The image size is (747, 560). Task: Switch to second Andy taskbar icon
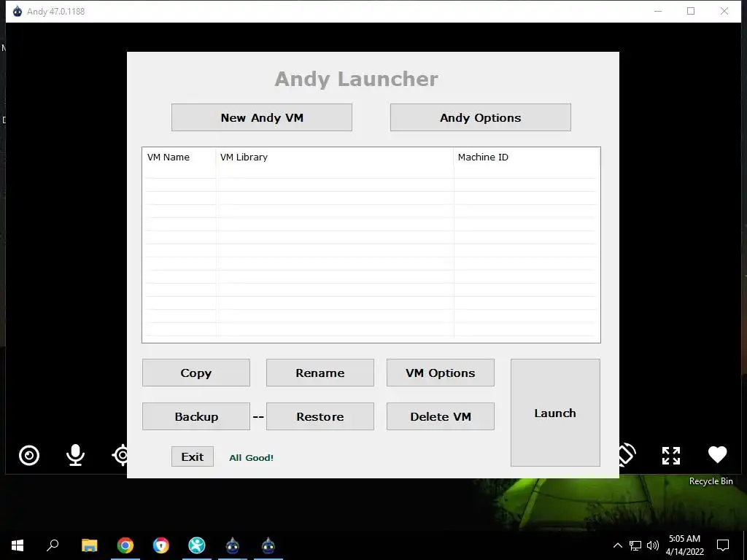pos(268,545)
